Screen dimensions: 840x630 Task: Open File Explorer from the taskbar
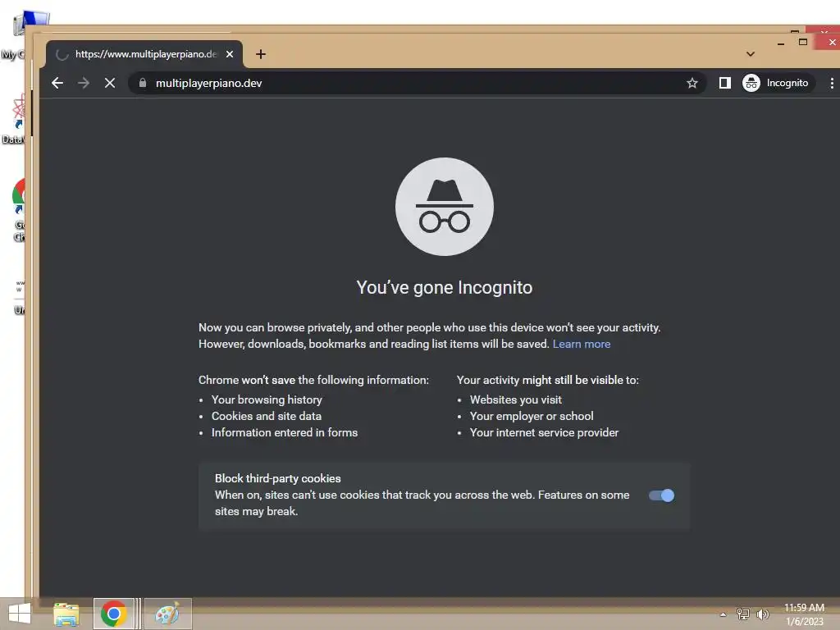[66, 614]
